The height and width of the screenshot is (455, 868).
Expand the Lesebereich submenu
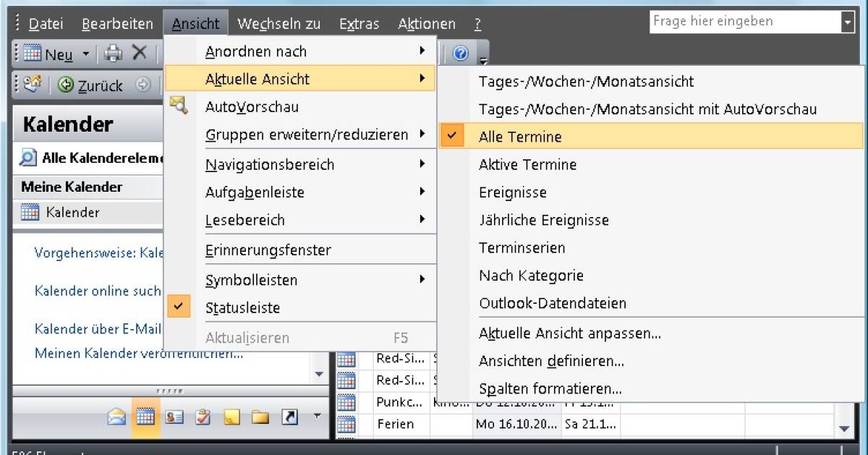point(422,219)
